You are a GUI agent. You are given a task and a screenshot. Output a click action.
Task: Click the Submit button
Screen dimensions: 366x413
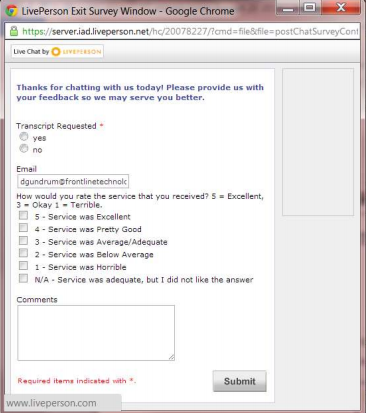[240, 381]
